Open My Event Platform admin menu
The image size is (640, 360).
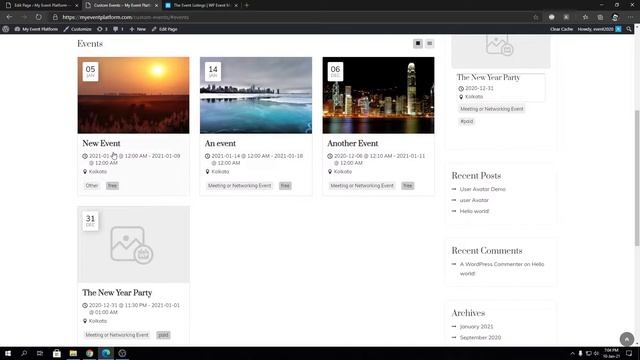(36, 29)
